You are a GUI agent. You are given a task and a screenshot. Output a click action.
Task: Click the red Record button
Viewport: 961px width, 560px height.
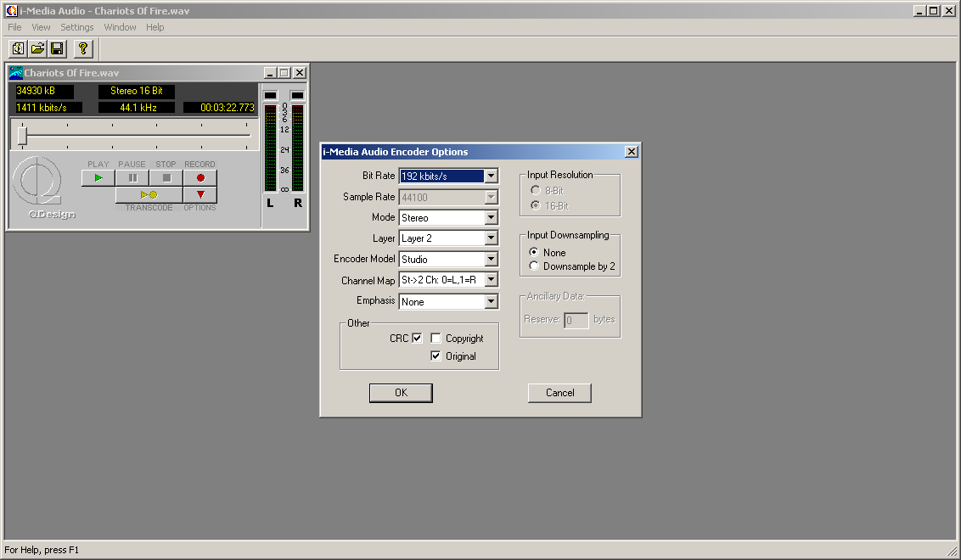click(200, 177)
